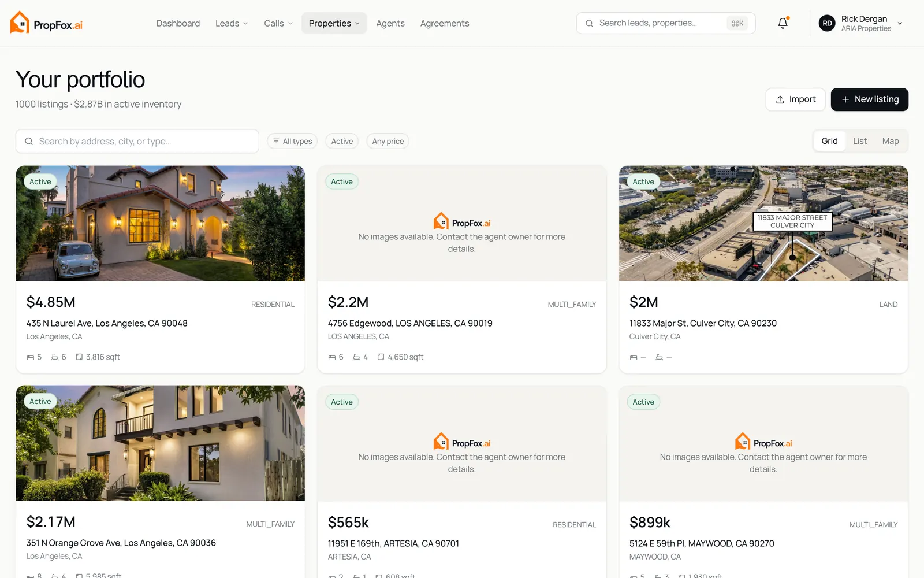Open 11833 Major Street aerial photo
The image size is (924, 578).
pos(763,224)
